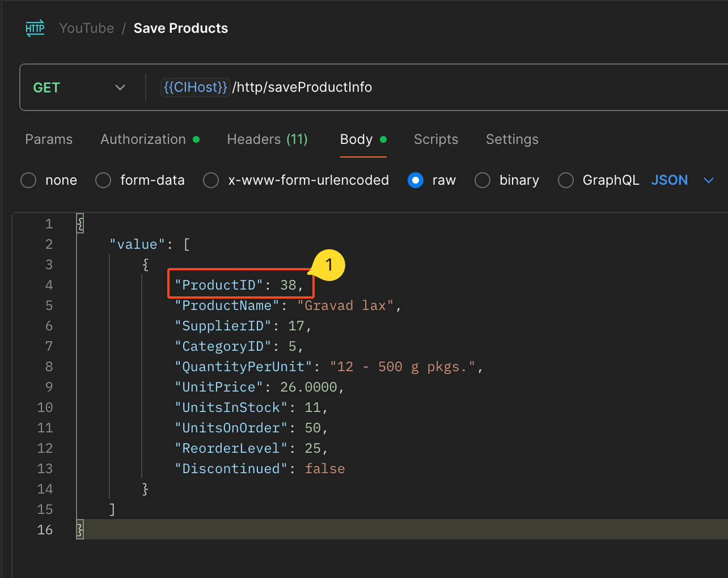
Task: Click the YouTube breadcrumb link
Action: (x=86, y=28)
